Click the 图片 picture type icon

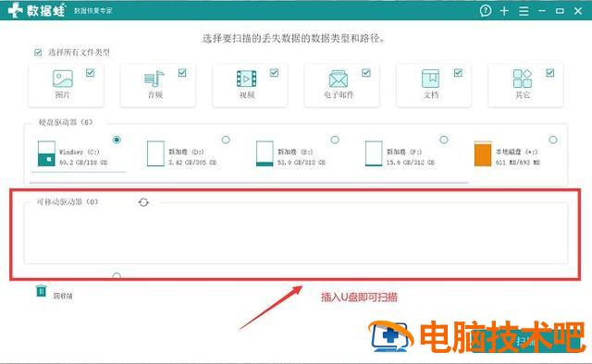(x=63, y=79)
